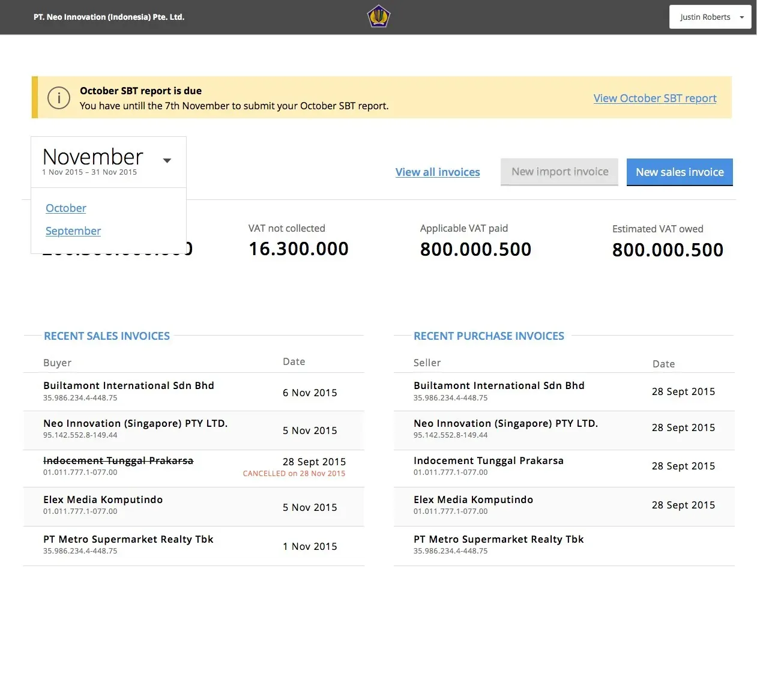Click the Recent Purchase Invoices heading

point(489,336)
